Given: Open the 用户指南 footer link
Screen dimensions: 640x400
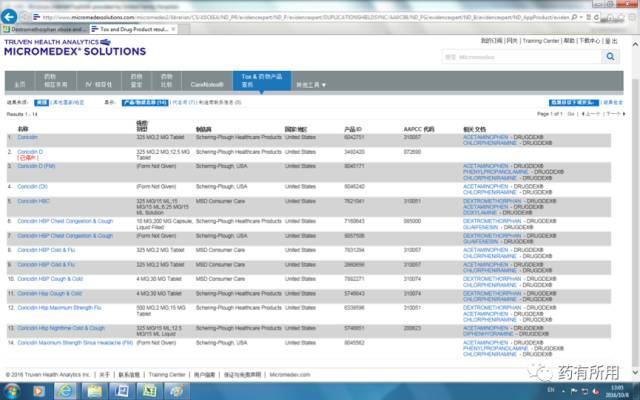Looking at the screenshot, I should click(204, 375).
